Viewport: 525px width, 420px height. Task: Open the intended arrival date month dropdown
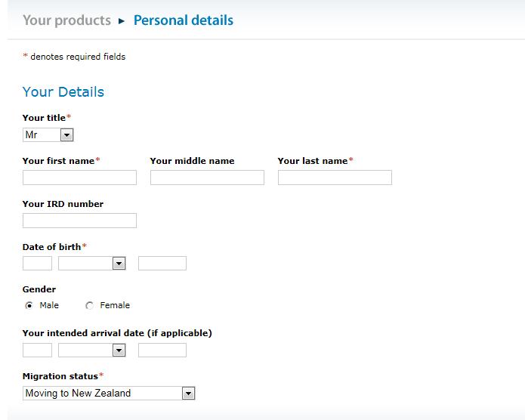pyautogui.click(x=91, y=351)
